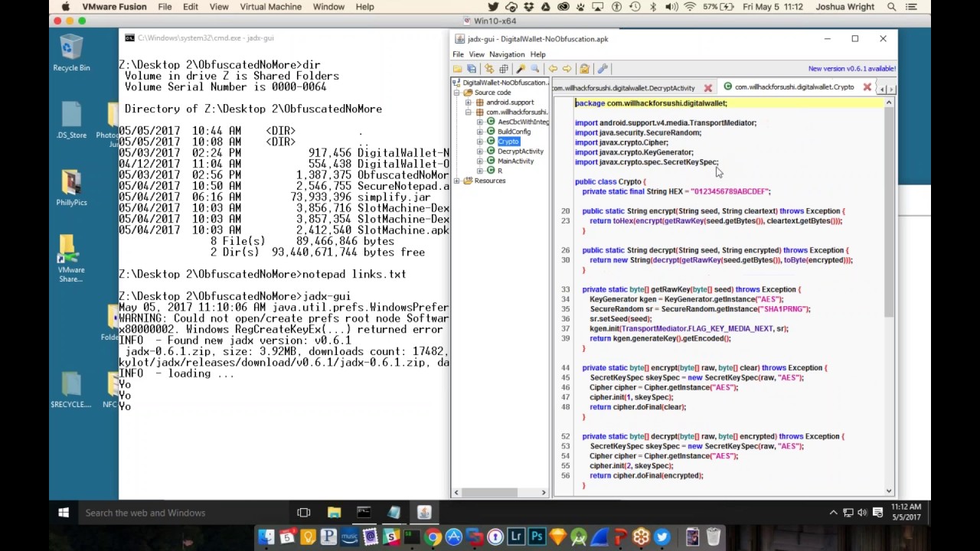The height and width of the screenshot is (551, 980).
Task: Collapse the Source code tree node
Action: coord(457,93)
